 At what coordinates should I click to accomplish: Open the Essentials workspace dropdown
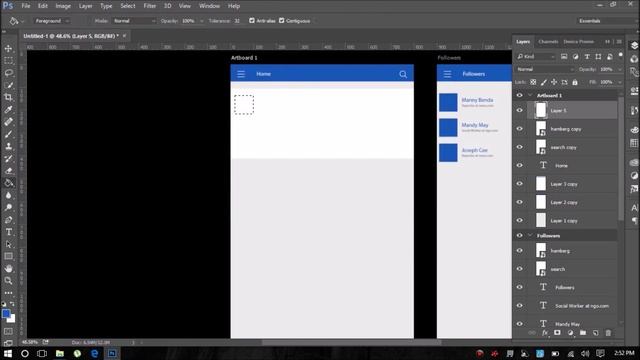pyautogui.click(x=606, y=21)
